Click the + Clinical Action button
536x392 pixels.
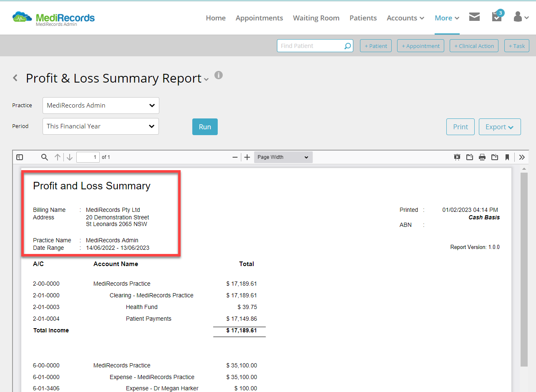click(474, 46)
